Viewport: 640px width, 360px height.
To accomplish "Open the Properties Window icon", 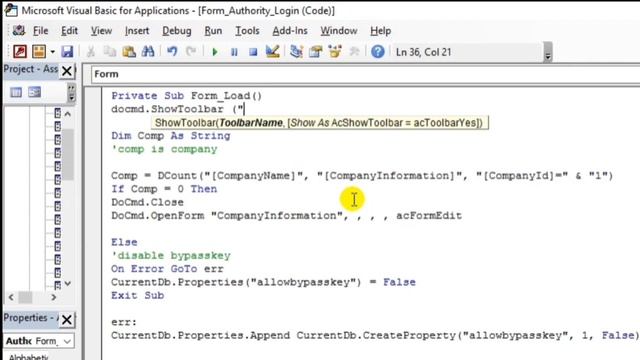I will 316,52.
